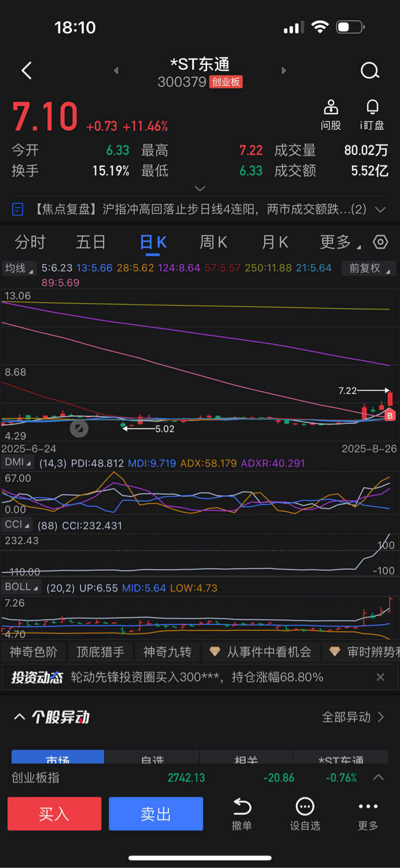
Task: Tap 神奇九转 indicator chip
Action: [167, 652]
